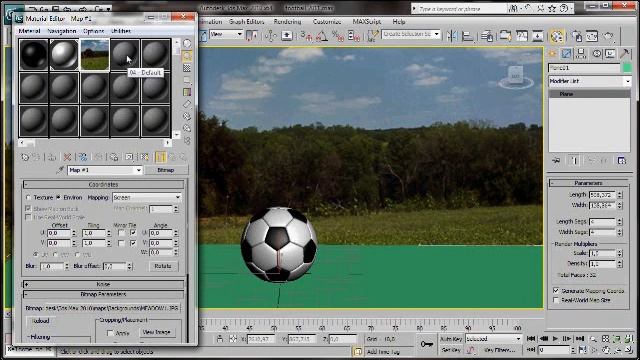Toggle Generate Mapping Coords checkbox

pyautogui.click(x=556, y=291)
